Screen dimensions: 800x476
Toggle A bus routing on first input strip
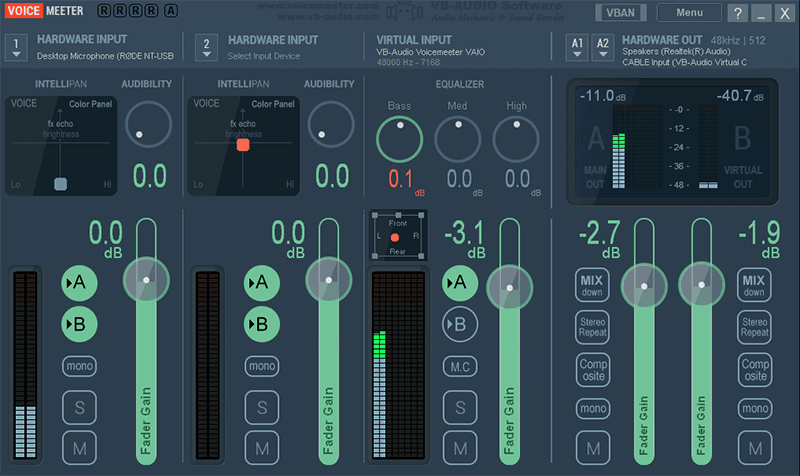(x=80, y=283)
